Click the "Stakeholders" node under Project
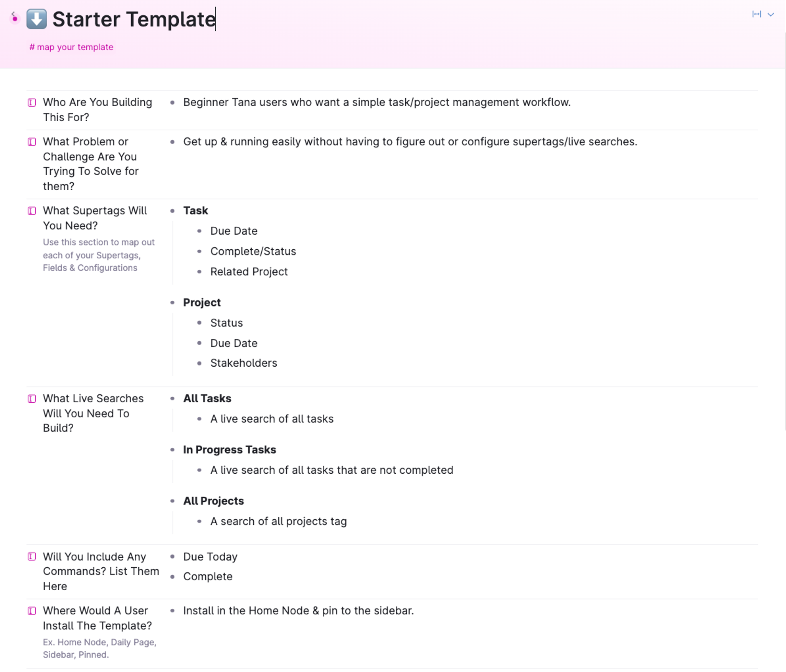The height and width of the screenshot is (672, 786). pyautogui.click(x=244, y=363)
